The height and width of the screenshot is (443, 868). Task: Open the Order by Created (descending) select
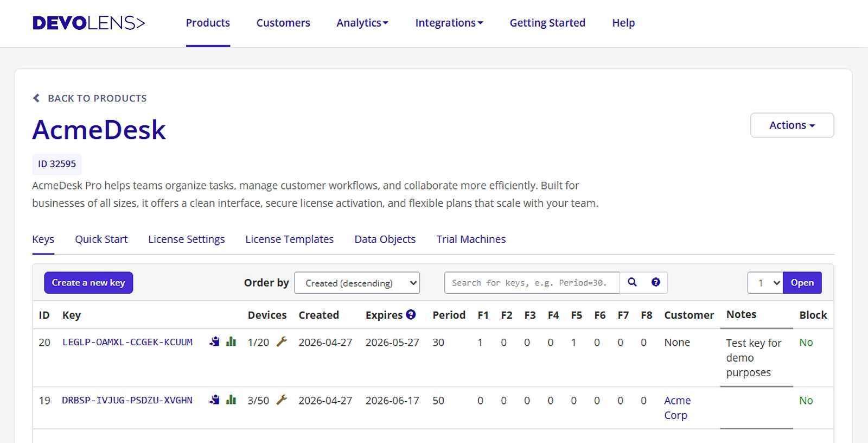click(x=357, y=283)
